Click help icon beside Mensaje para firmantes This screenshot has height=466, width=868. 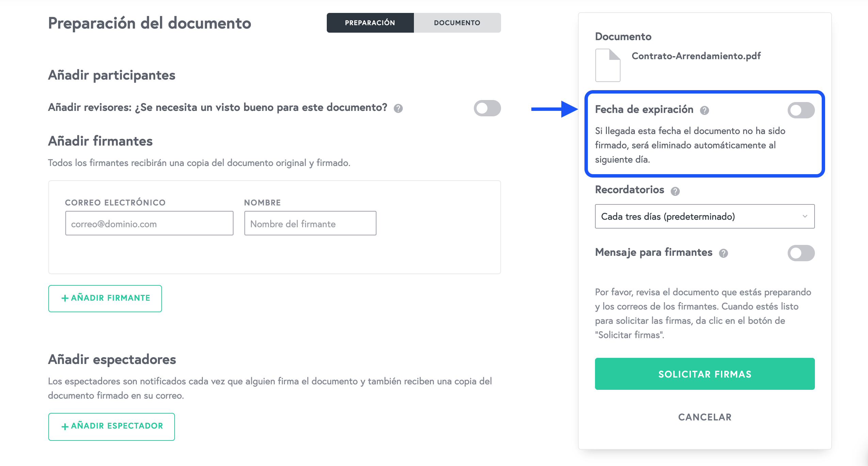(723, 253)
